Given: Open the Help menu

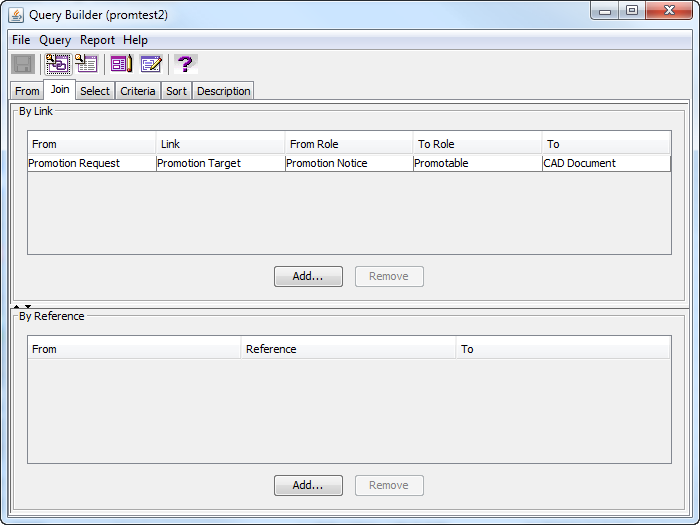Looking at the screenshot, I should click(135, 40).
